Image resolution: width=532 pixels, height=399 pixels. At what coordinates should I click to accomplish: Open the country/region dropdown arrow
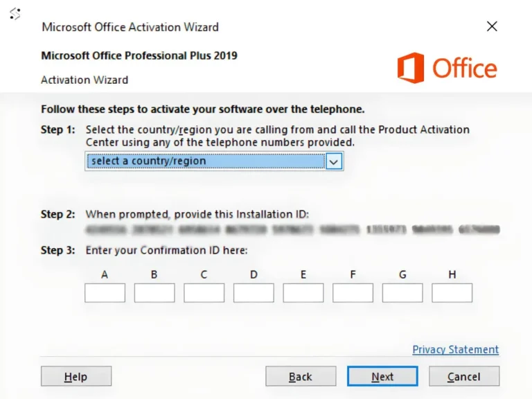coord(334,161)
